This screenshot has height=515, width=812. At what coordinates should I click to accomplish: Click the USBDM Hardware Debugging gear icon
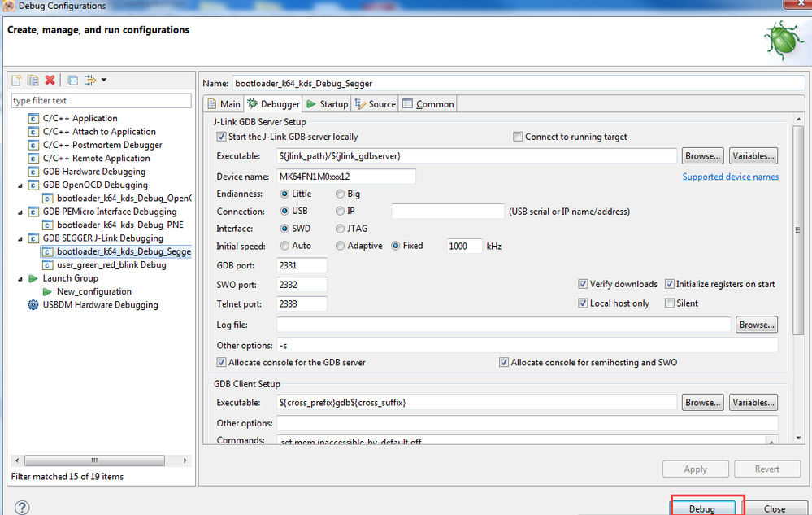click(x=33, y=304)
